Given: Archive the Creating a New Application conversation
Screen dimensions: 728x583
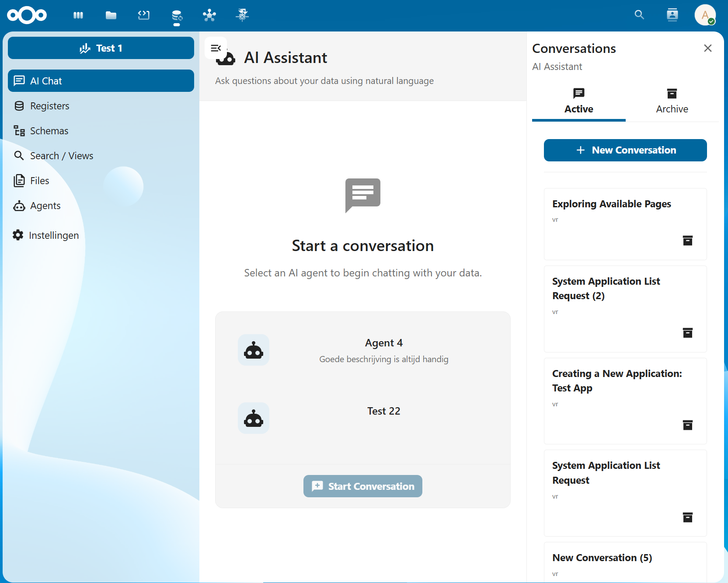Looking at the screenshot, I should (687, 425).
